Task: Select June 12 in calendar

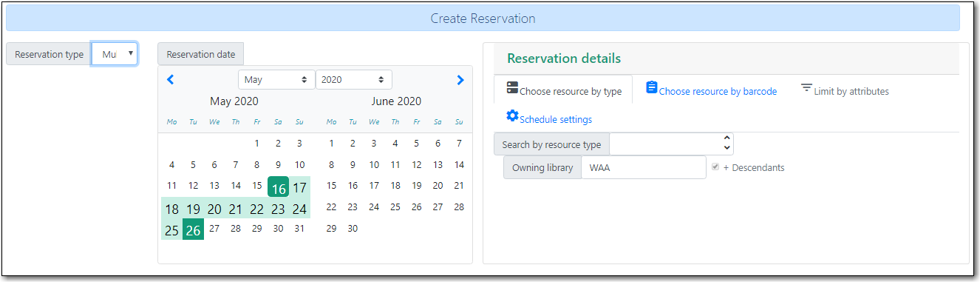Action: pos(417,165)
